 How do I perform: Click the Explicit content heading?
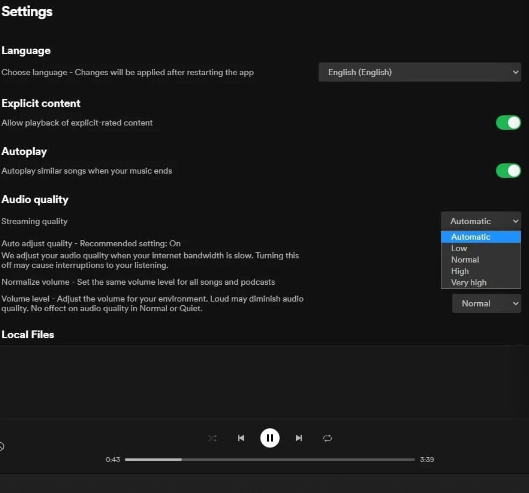(x=41, y=103)
